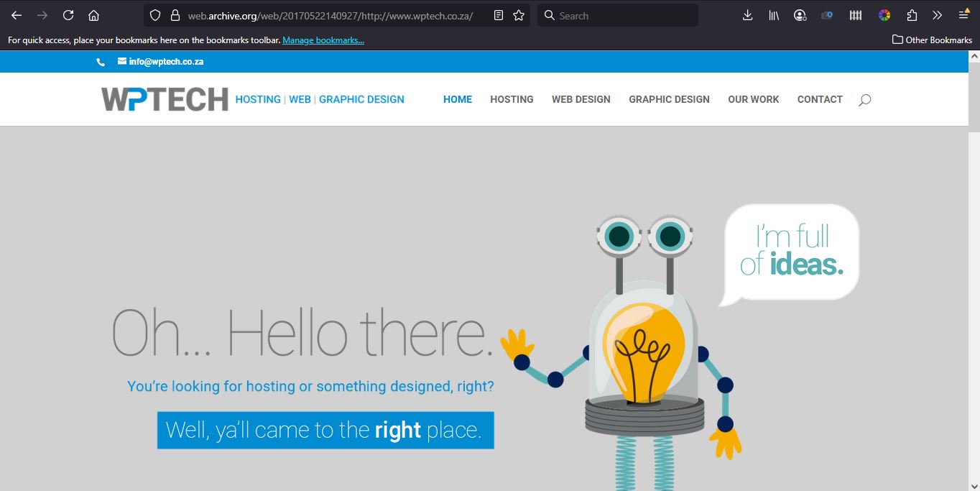Viewport: 980px width, 491px height.
Task: Toggle reader view in the address bar
Action: (x=499, y=15)
